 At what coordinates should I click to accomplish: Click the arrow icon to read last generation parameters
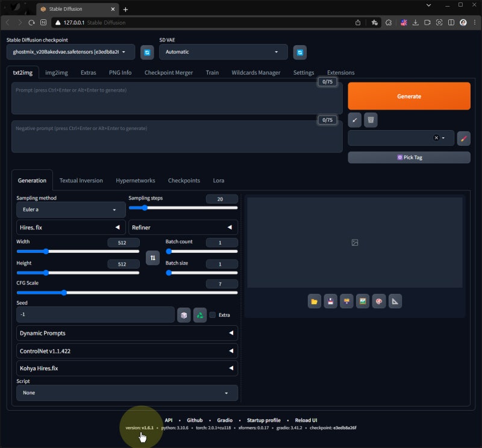(355, 120)
